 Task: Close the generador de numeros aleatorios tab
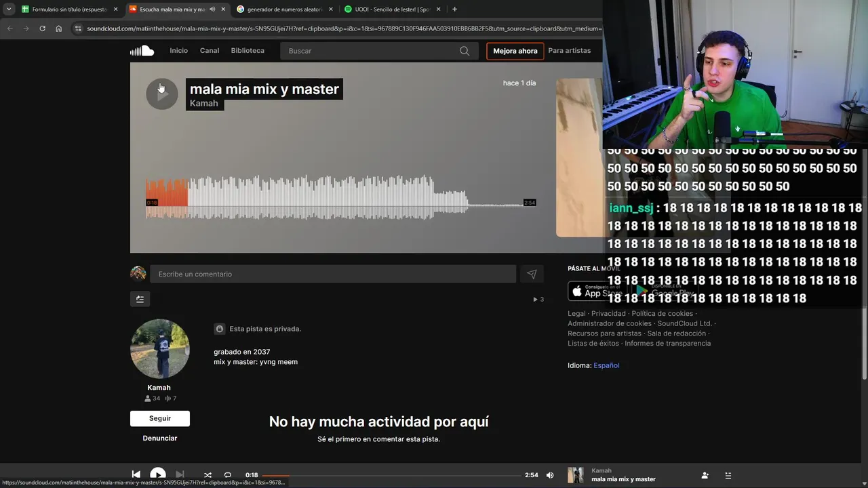(x=331, y=9)
